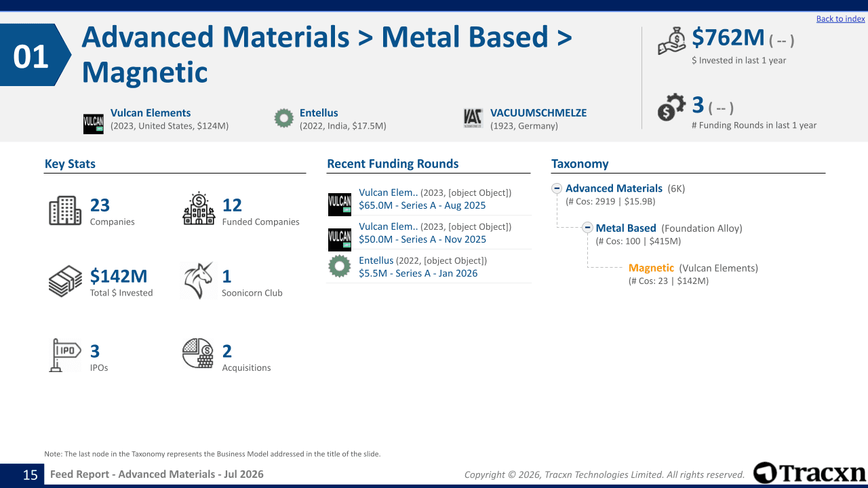
Task: Click the 01 section number badge
Action: [x=35, y=55]
